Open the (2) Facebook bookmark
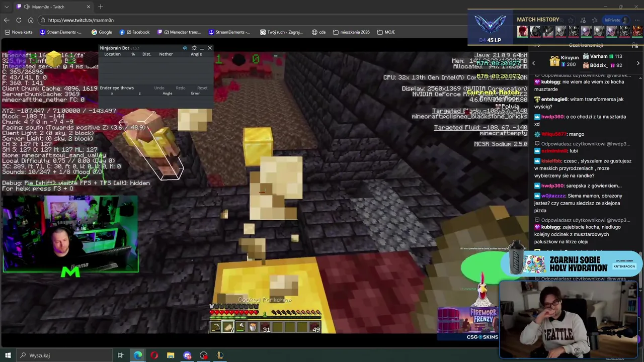 pyautogui.click(x=134, y=32)
